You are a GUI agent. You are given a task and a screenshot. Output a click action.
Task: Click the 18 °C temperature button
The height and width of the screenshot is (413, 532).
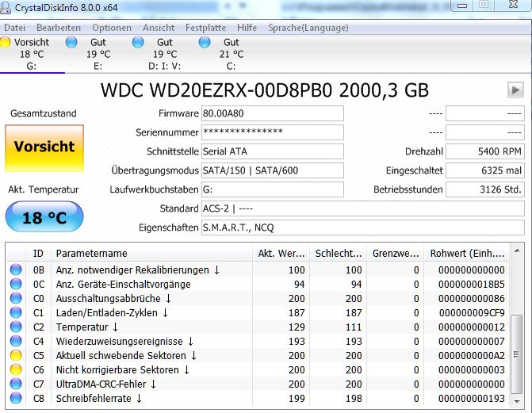click(x=44, y=217)
